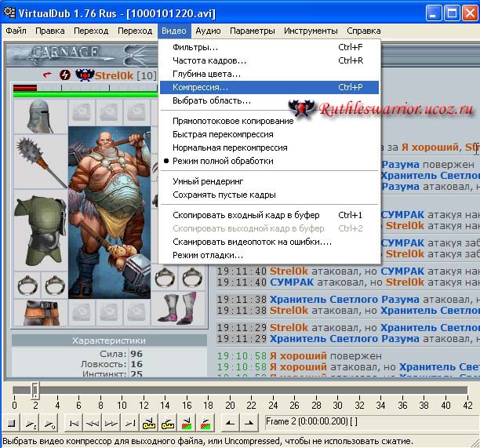
Task: Click the timeline position slider thumb
Action: (x=35, y=390)
